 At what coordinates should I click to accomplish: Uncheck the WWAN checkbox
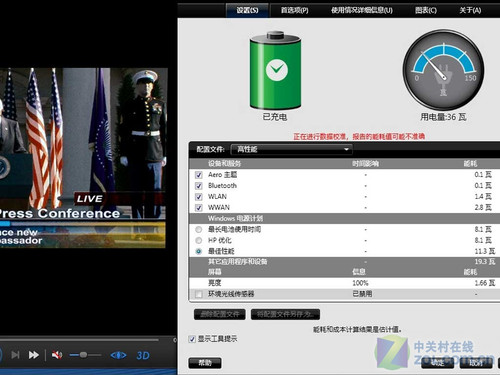pos(199,208)
